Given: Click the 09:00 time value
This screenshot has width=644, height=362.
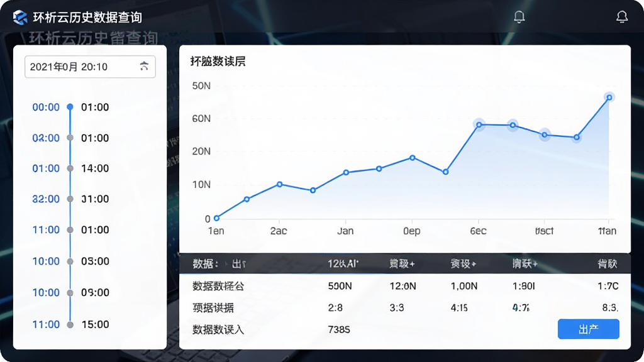Looking at the screenshot, I should 95,292.
